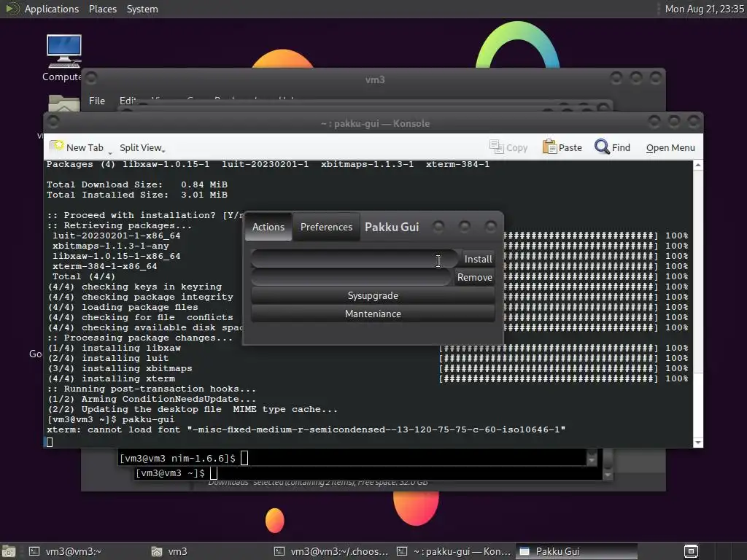Click the vm3 window titlebar left button
Image resolution: width=747 pixels, height=560 pixels.
click(x=91, y=77)
